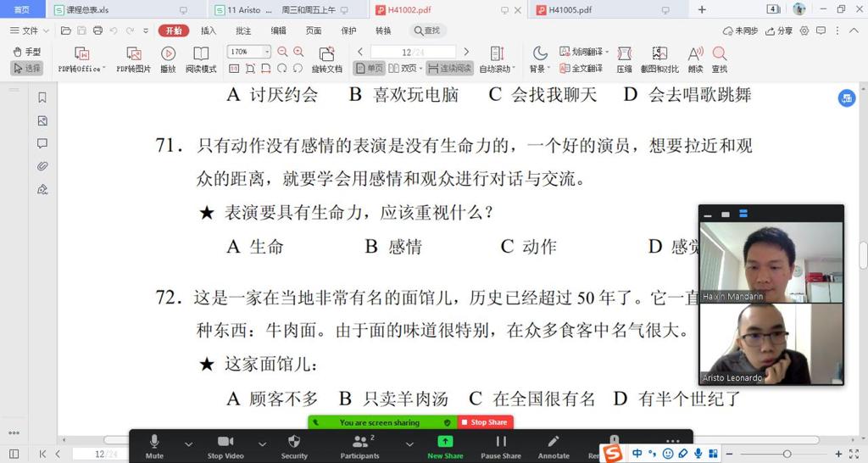The width and height of the screenshot is (868, 463).
Task: Open the thumbnails panel in sidebar
Action: (x=42, y=120)
